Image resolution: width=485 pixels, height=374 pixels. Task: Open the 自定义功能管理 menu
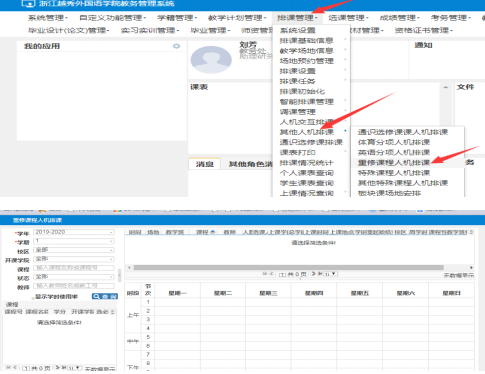[112, 18]
